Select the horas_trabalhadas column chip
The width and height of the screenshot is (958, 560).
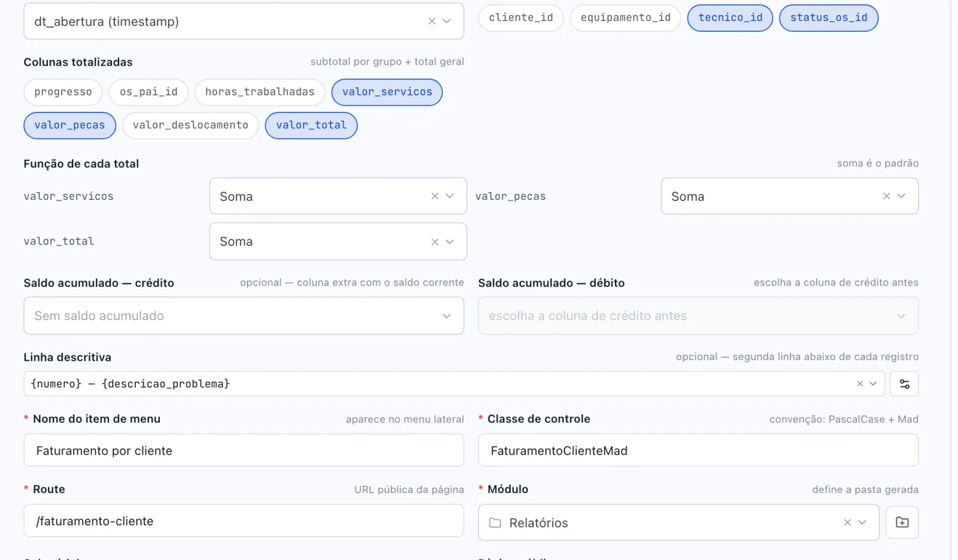coord(260,92)
